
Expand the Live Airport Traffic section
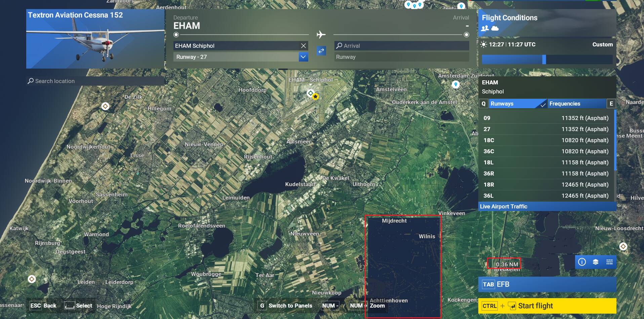pyautogui.click(x=547, y=206)
